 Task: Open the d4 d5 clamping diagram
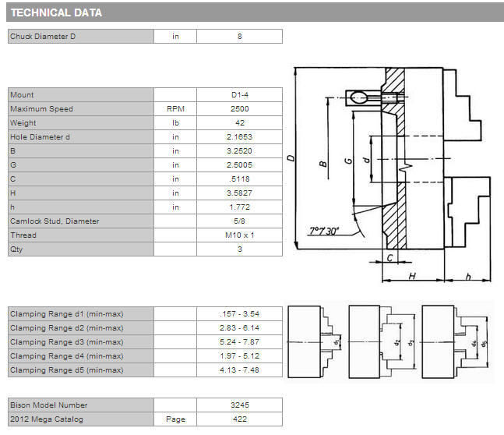pos(456,341)
